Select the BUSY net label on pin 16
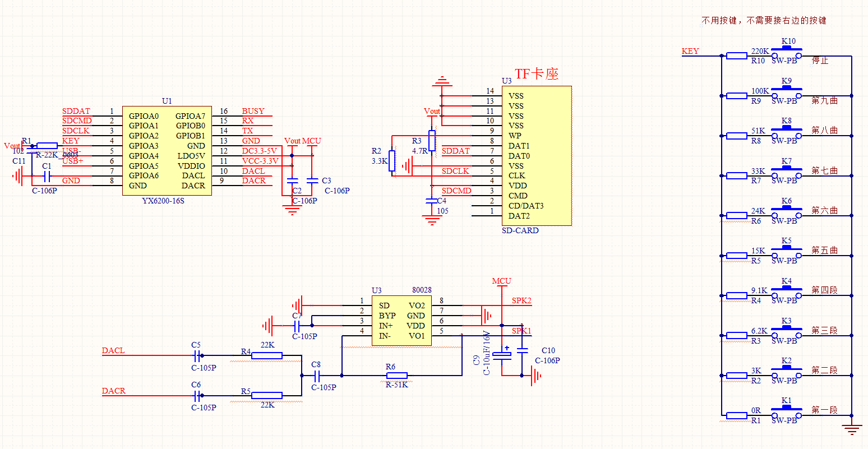This screenshot has width=868, height=449. click(x=253, y=112)
